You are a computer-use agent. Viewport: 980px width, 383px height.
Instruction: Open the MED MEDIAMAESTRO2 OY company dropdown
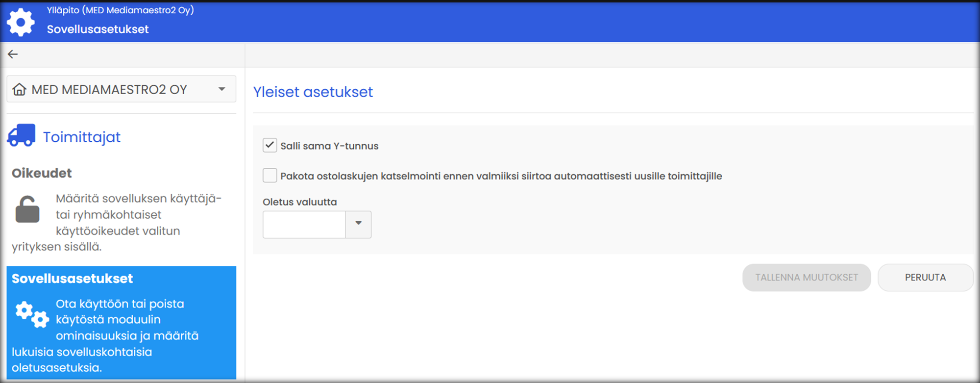point(221,89)
